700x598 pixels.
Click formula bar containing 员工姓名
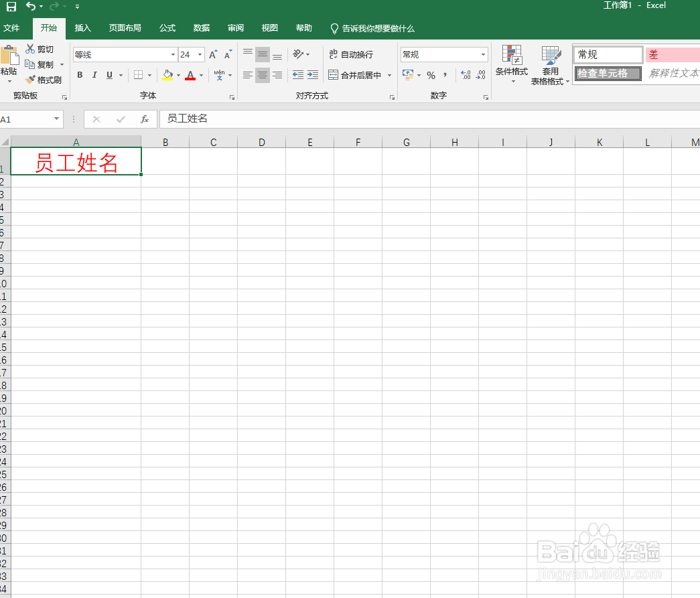[x=429, y=119]
